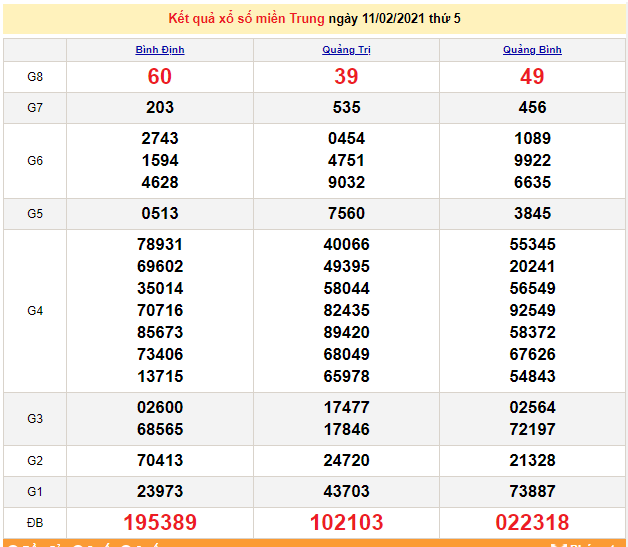Select Quảng Bình's G8 number 49
The image size is (628, 547).
coord(532,77)
